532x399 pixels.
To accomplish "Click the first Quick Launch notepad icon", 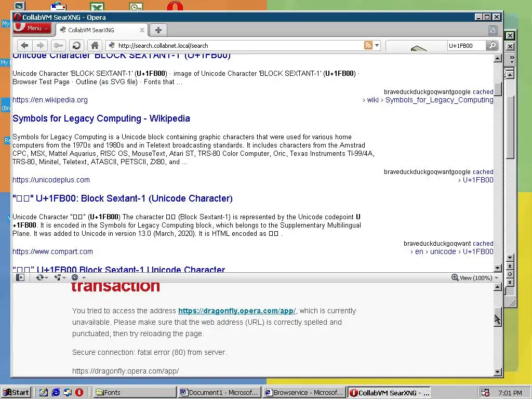I will point(44,392).
